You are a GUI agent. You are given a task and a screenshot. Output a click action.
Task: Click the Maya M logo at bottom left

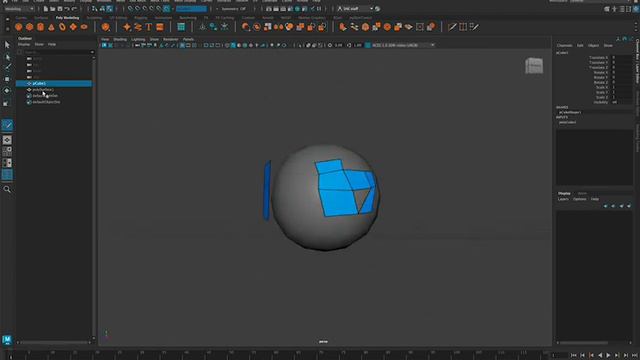(x=7, y=339)
